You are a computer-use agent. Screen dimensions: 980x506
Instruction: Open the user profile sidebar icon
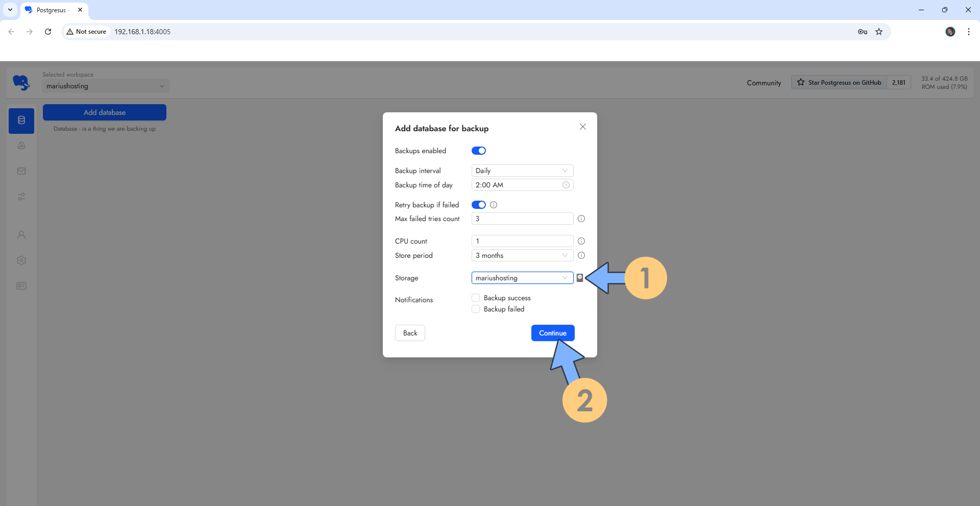21,235
